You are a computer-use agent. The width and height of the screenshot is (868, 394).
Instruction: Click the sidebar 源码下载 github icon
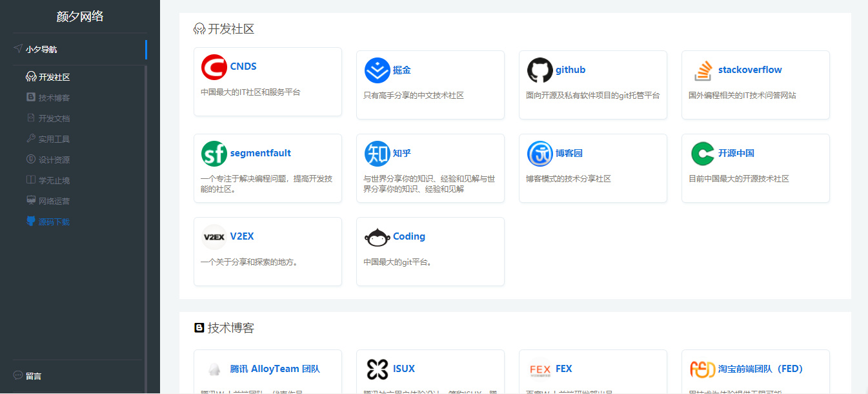point(30,222)
